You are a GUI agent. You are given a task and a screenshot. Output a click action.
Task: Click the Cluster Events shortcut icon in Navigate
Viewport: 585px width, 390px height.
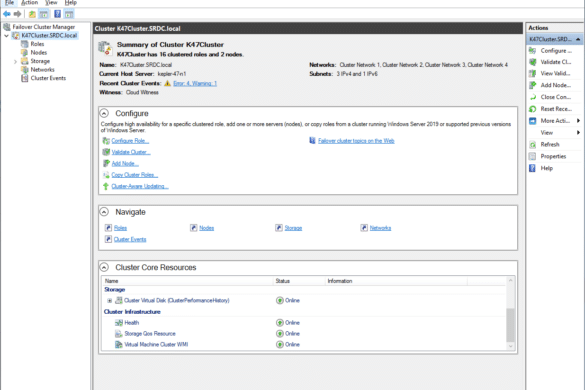(108, 239)
